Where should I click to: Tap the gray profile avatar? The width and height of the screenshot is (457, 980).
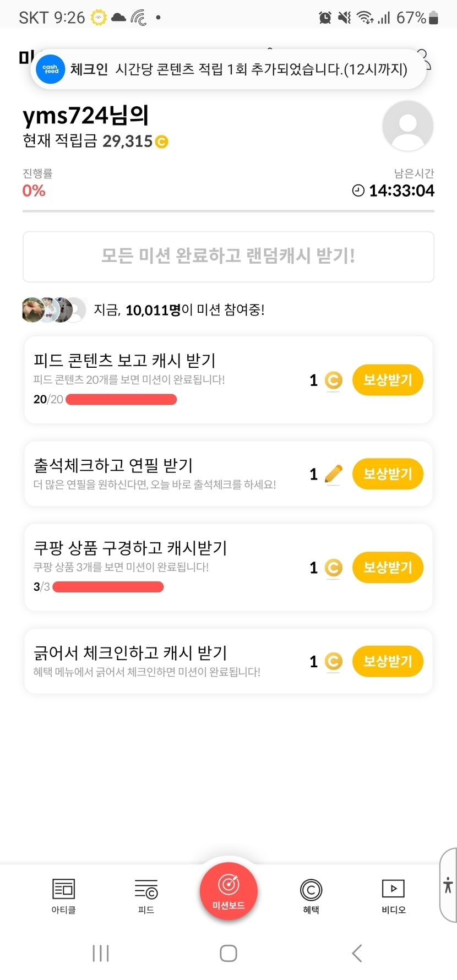407,126
